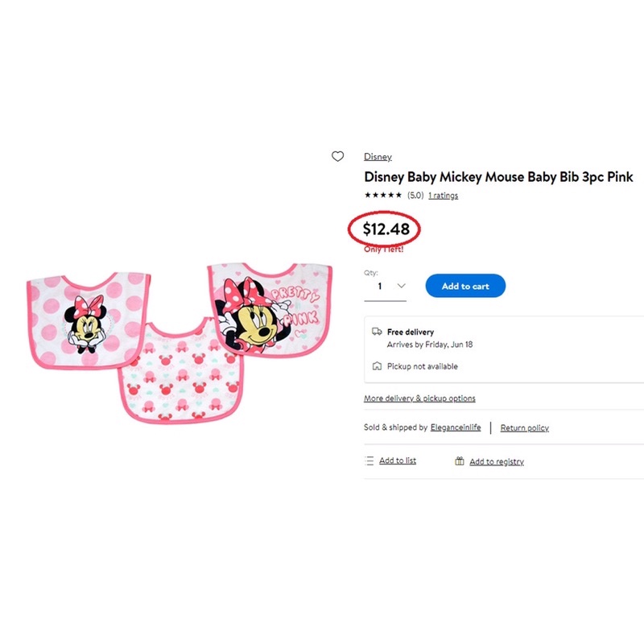644x644 pixels.
Task: Click the pickup house icon
Action: click(x=376, y=365)
